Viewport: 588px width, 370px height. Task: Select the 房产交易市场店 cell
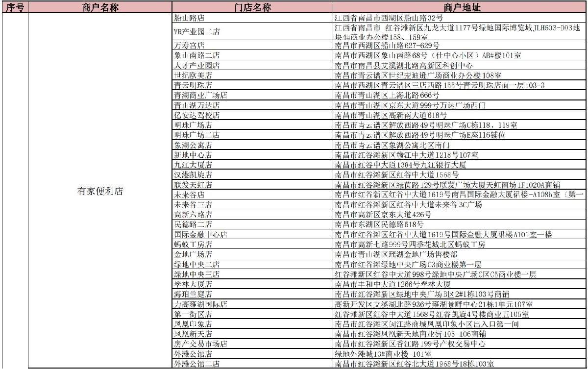click(x=252, y=344)
